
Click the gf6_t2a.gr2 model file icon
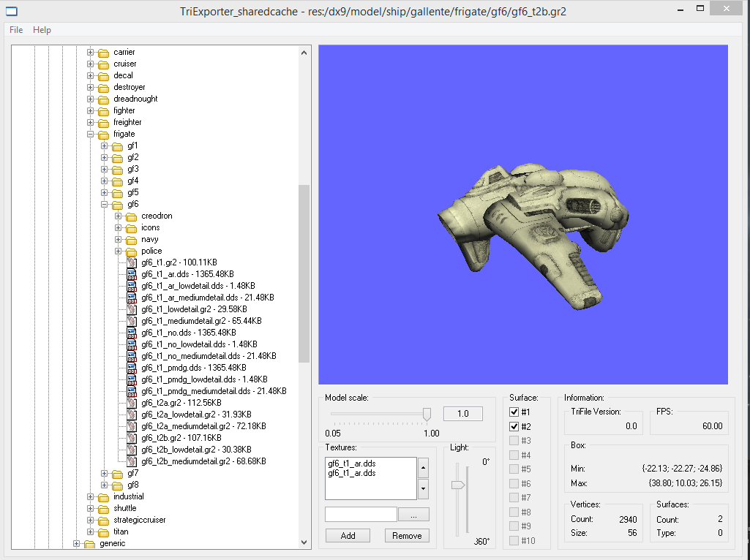[132, 403]
